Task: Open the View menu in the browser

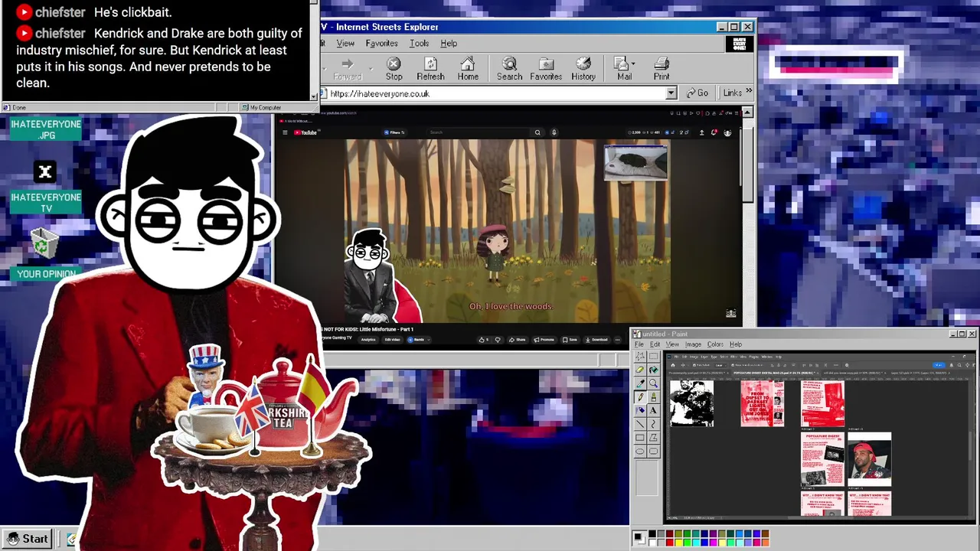Action: (x=345, y=44)
